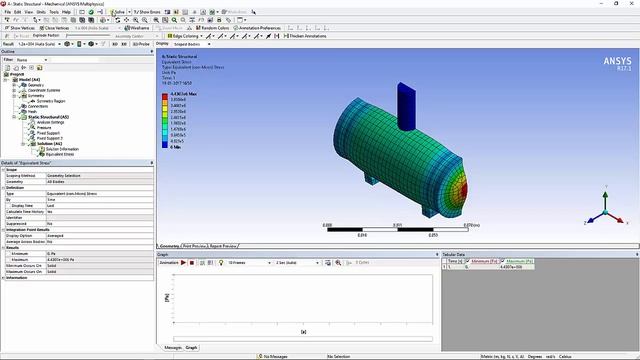Collapse the Scope section in Details
This screenshot has width=640, height=360.
[x=3, y=169]
